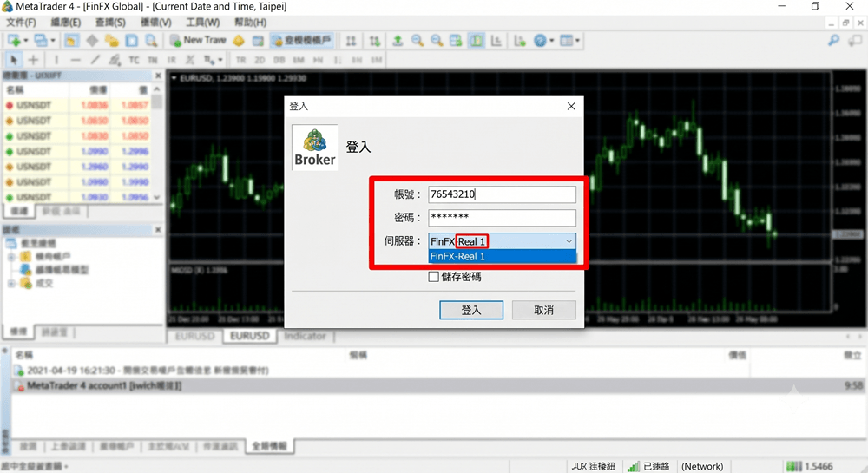Expand the dropdown arrow beside profiles icon
Viewport: 868px width, 473px height.
click(53, 41)
